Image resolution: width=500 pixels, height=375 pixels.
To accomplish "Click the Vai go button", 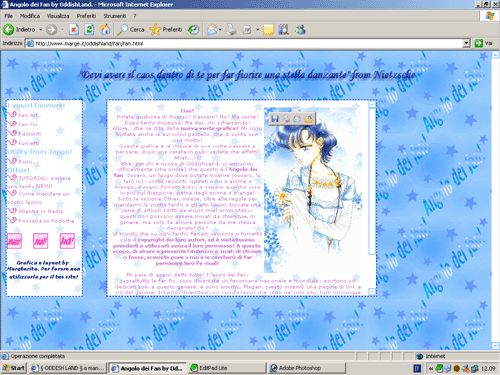I will coord(484,43).
